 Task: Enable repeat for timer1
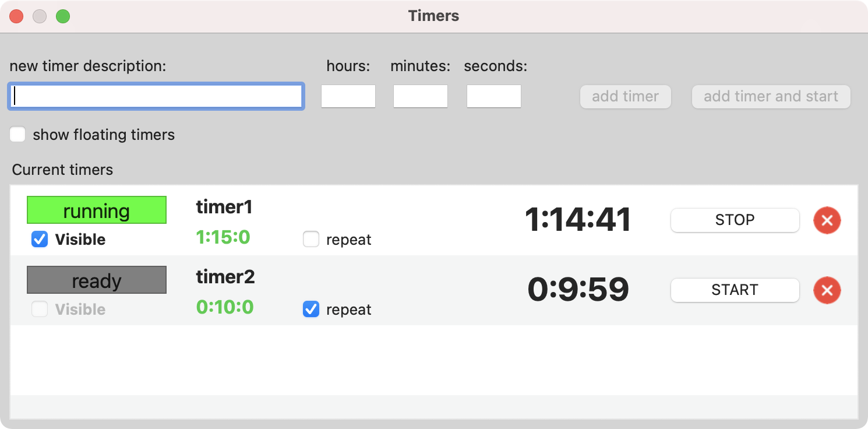311,239
